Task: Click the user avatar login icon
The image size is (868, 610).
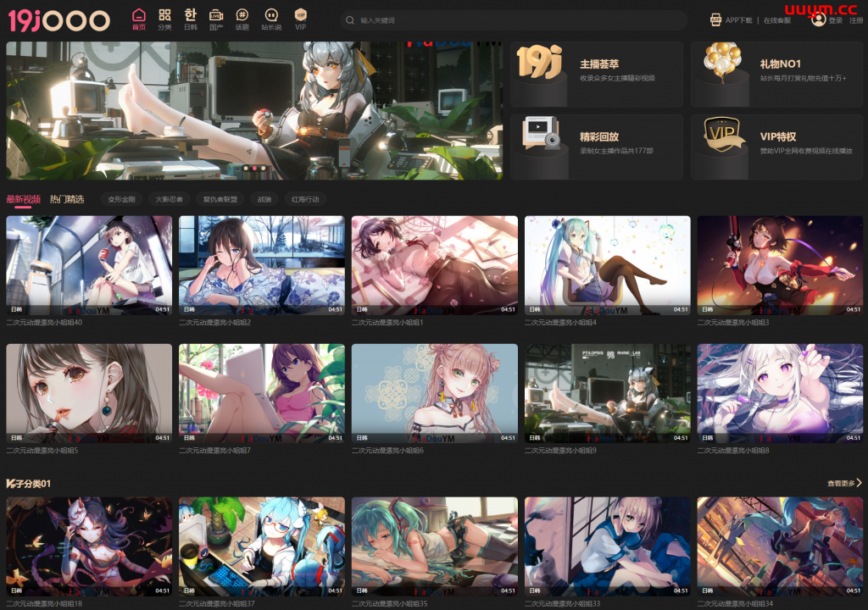Action: (x=818, y=19)
